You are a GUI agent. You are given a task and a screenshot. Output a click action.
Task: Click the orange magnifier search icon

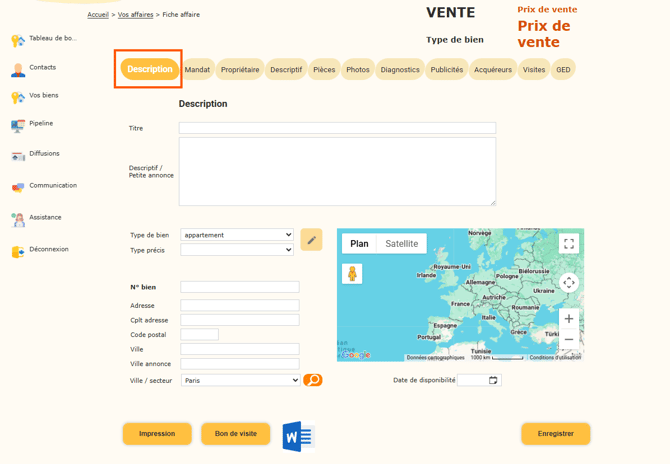313,380
